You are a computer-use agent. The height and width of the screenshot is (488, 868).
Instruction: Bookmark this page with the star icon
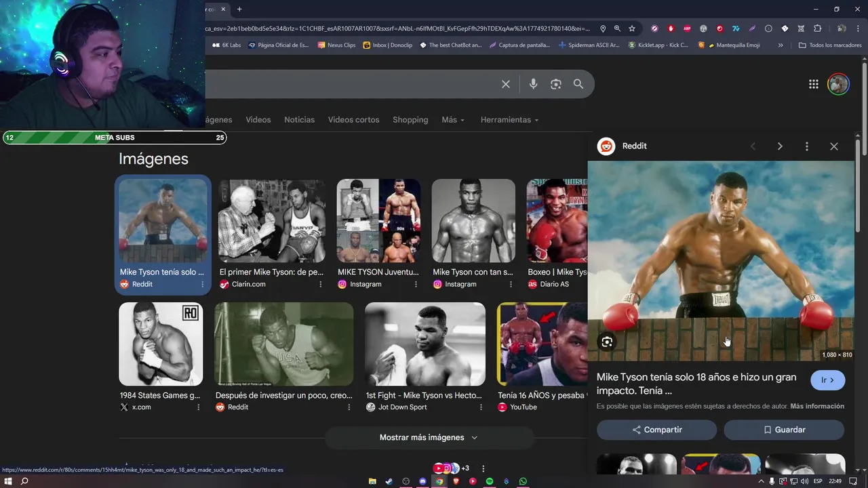coord(632,28)
